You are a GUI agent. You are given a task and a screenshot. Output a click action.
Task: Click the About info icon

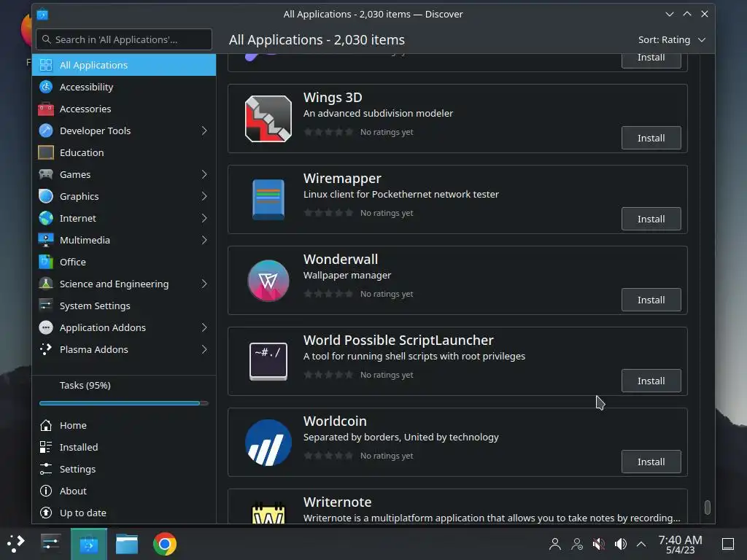pyautogui.click(x=46, y=491)
